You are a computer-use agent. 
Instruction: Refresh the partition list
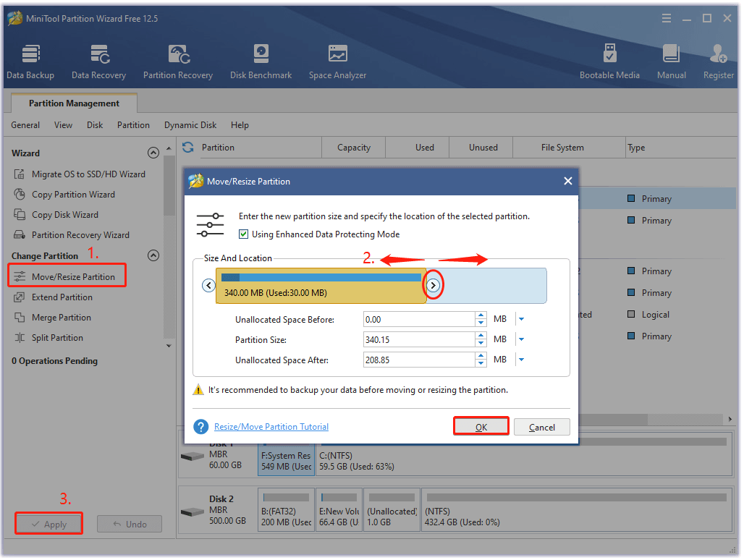[x=187, y=147]
